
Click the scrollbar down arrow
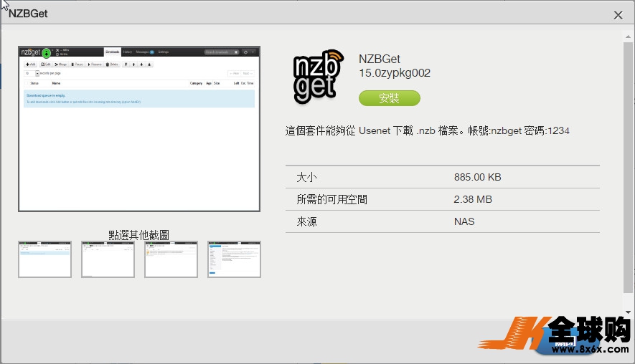[628, 312]
